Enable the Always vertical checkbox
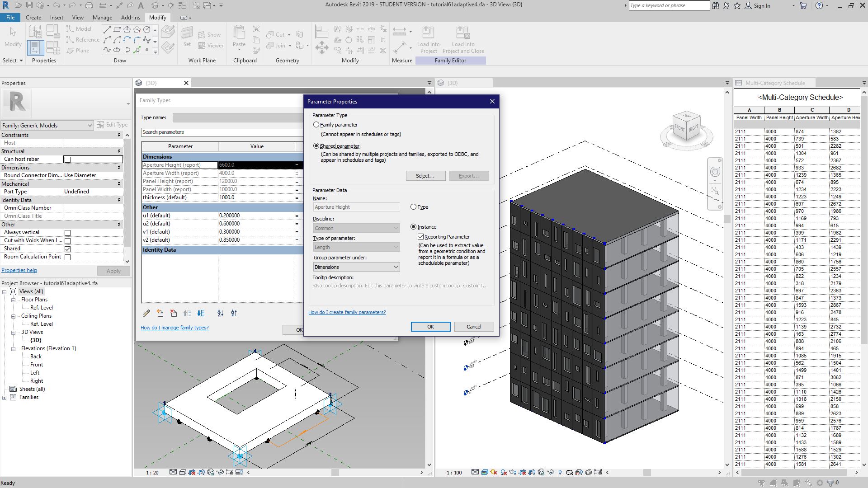The image size is (868, 488). click(67, 233)
